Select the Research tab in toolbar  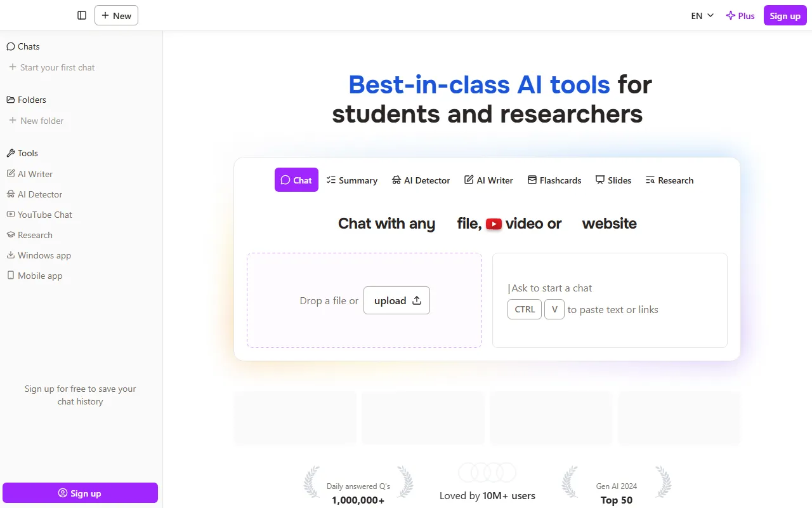pyautogui.click(x=669, y=180)
